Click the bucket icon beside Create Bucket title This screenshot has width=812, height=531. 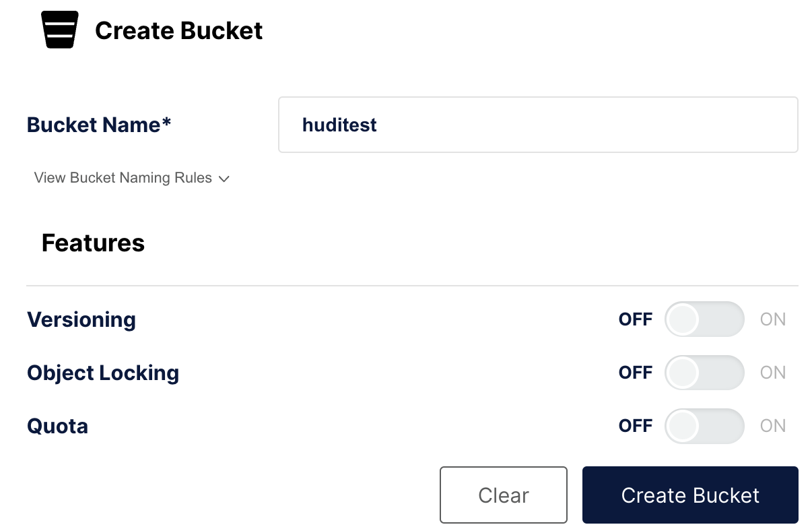[x=59, y=30]
